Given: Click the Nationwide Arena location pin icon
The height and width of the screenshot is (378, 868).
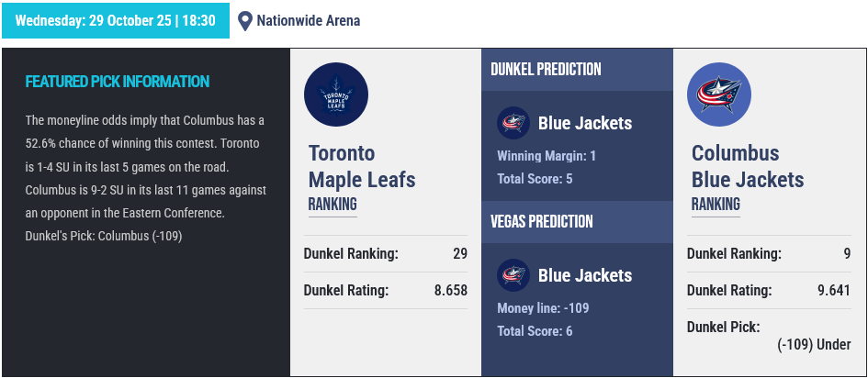Looking at the screenshot, I should tap(244, 20).
